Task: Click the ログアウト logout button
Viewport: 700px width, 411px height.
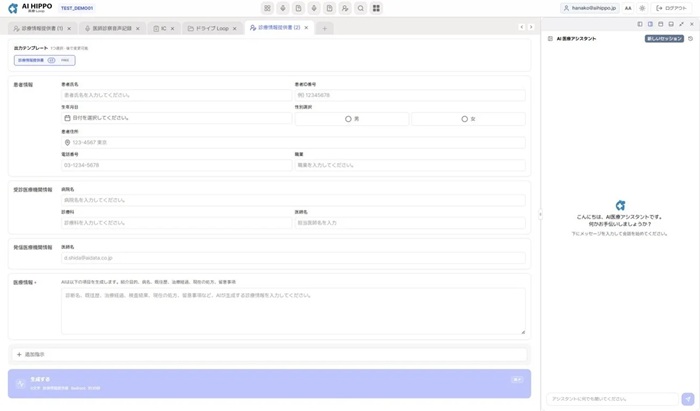Action: (671, 8)
